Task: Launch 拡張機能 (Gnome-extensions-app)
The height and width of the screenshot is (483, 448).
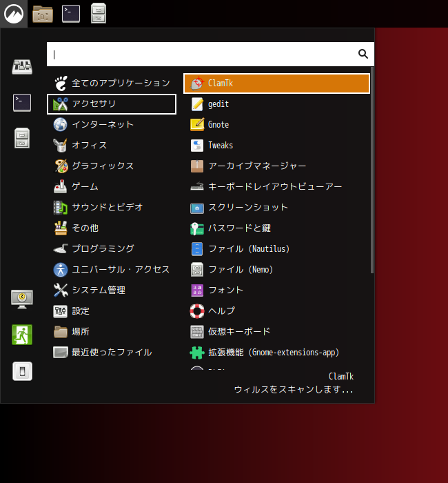Action: 276,353
